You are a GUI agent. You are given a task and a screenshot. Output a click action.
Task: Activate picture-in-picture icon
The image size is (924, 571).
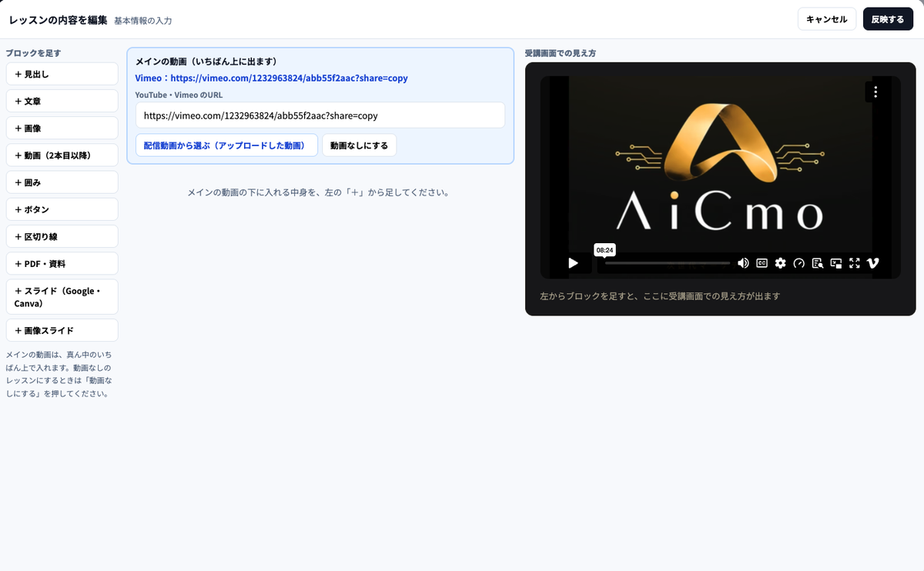[836, 263]
